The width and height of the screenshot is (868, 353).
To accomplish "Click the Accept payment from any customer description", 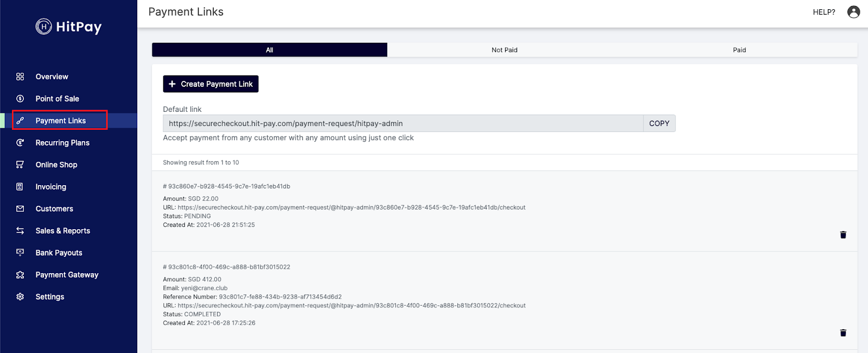I will coord(288,138).
